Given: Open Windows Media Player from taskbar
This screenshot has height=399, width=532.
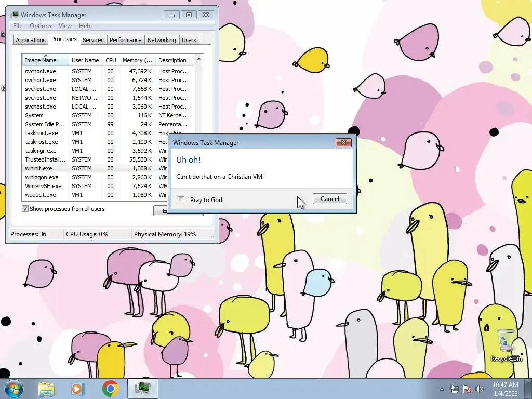Looking at the screenshot, I should click(x=77, y=389).
